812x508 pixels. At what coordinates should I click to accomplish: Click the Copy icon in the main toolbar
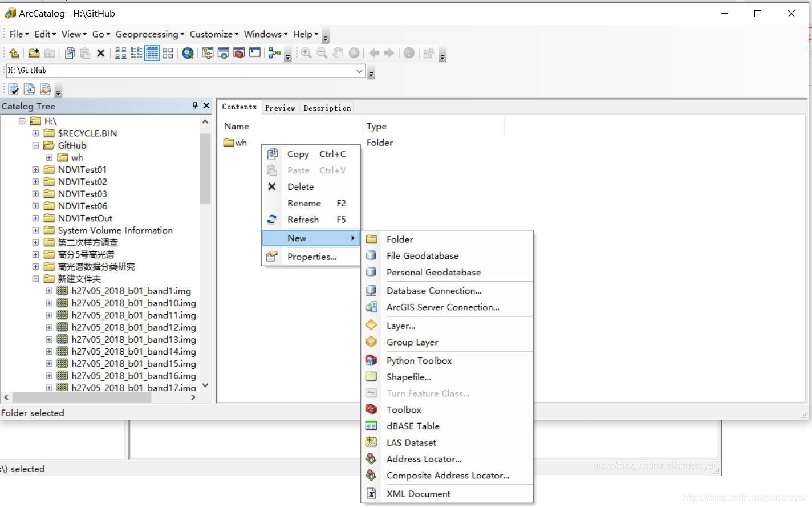[x=70, y=53]
